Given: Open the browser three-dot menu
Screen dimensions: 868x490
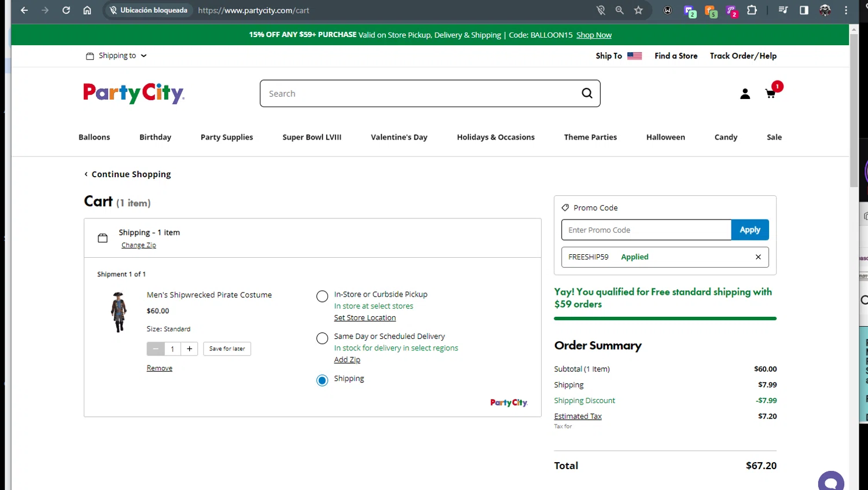Looking at the screenshot, I should (x=846, y=10).
